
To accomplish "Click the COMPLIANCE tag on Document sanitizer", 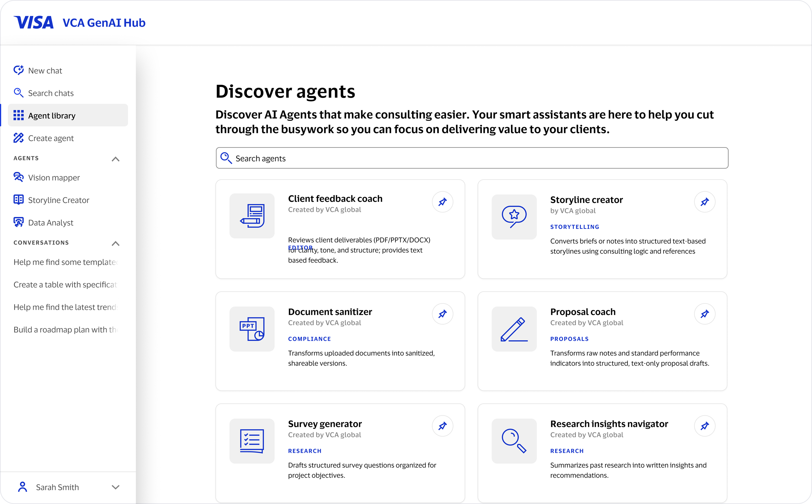I will 310,339.
